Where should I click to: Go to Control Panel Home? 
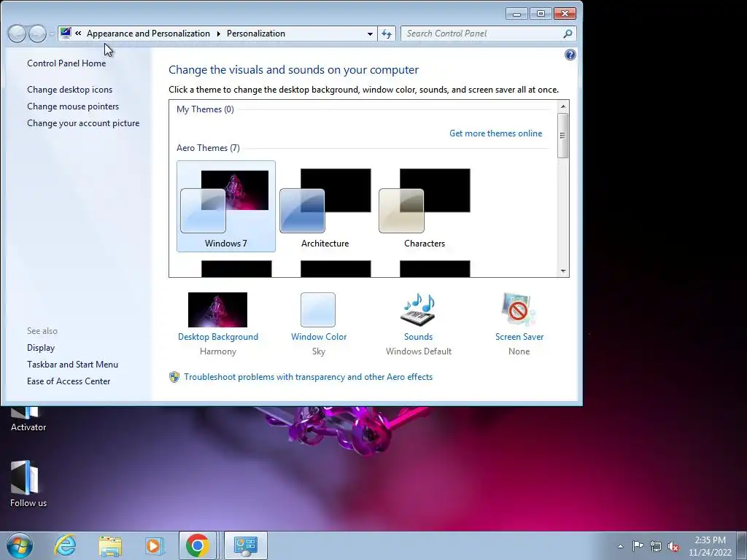coord(66,63)
